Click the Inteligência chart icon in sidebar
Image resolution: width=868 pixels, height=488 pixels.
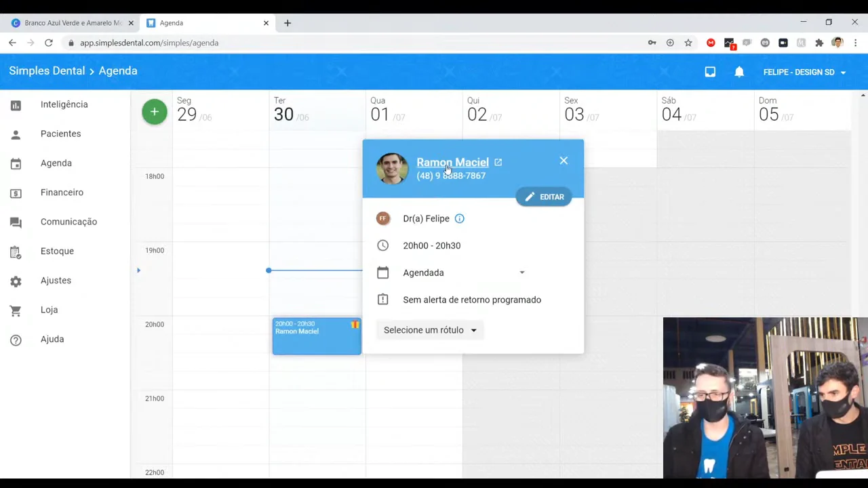16,105
